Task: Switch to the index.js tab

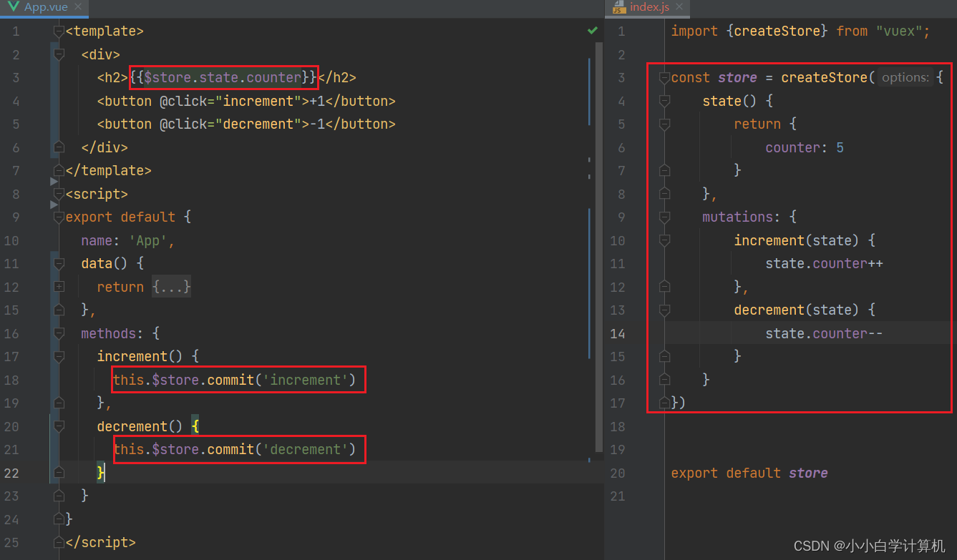Action: click(649, 7)
